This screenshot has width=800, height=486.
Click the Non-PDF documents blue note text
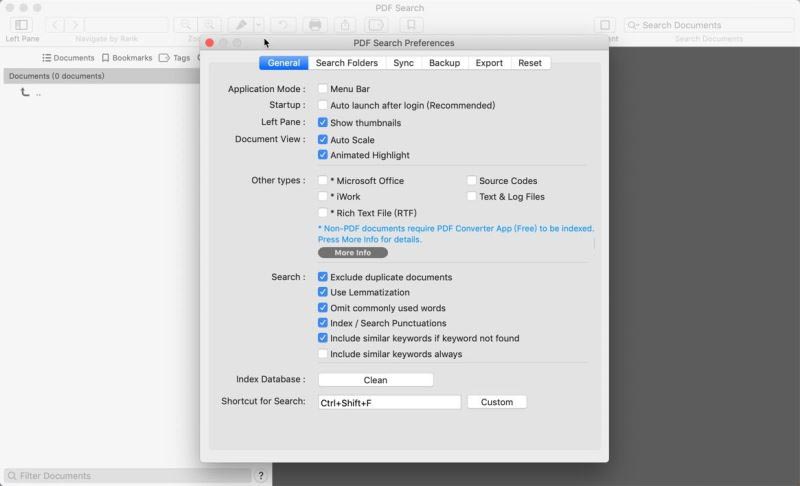coord(456,234)
